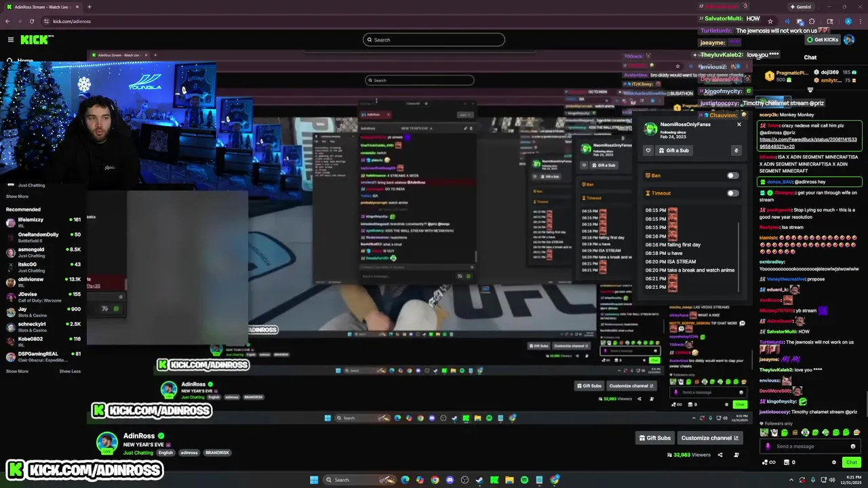
Task: Open recommended channel oblivionsw
Action: pyautogui.click(x=43, y=282)
